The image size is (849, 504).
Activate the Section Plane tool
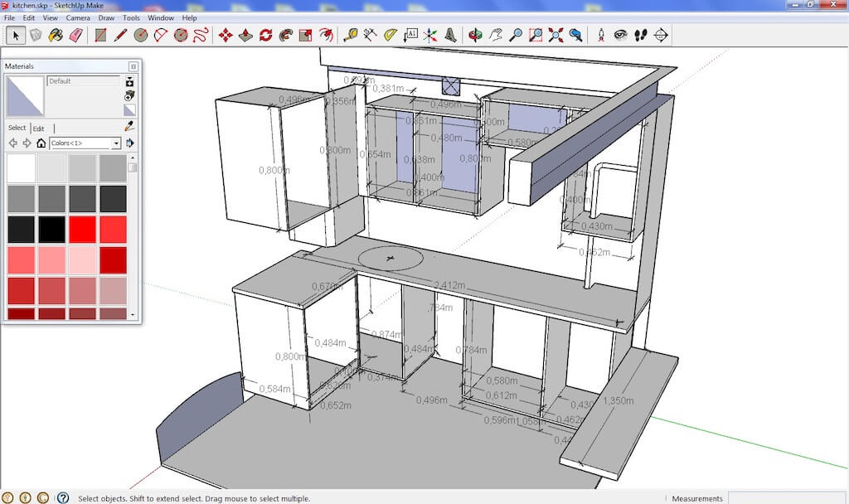click(x=660, y=35)
